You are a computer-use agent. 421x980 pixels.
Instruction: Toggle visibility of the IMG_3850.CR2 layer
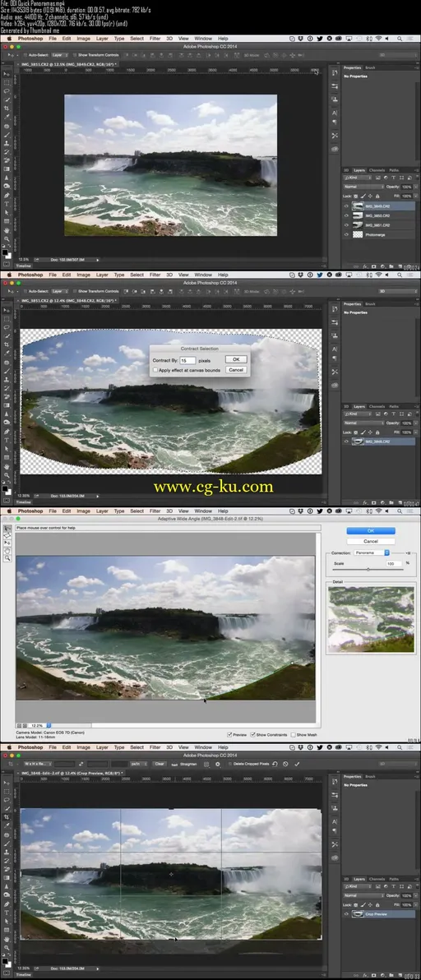click(x=346, y=215)
